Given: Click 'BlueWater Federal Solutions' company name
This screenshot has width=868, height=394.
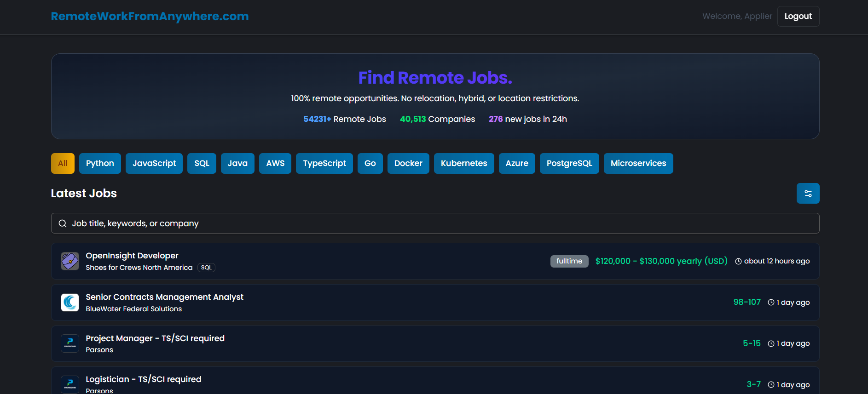Looking at the screenshot, I should point(133,309).
